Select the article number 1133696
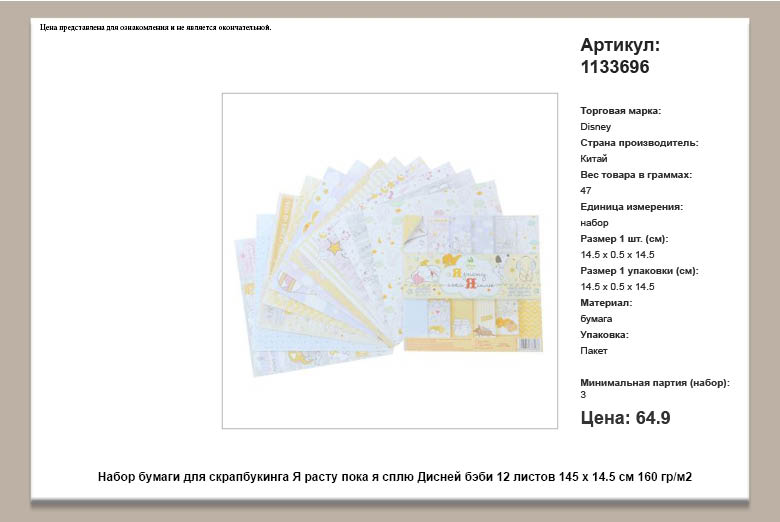This screenshot has height=522, width=780. [x=615, y=67]
